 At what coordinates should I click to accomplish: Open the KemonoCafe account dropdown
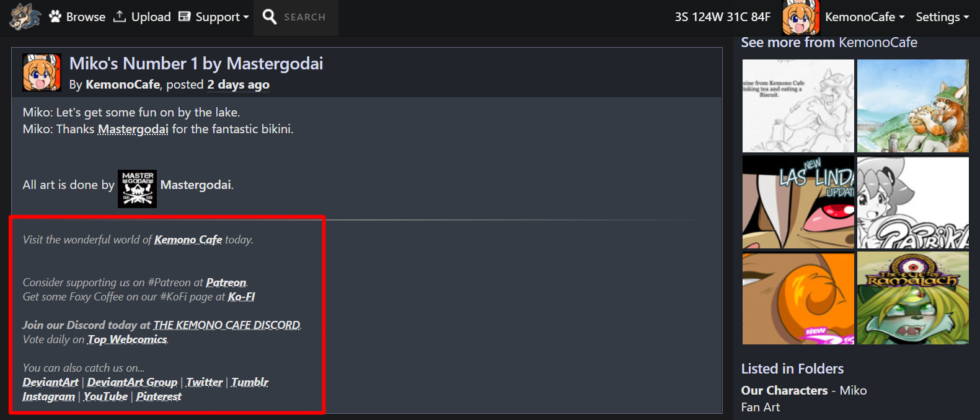(865, 17)
